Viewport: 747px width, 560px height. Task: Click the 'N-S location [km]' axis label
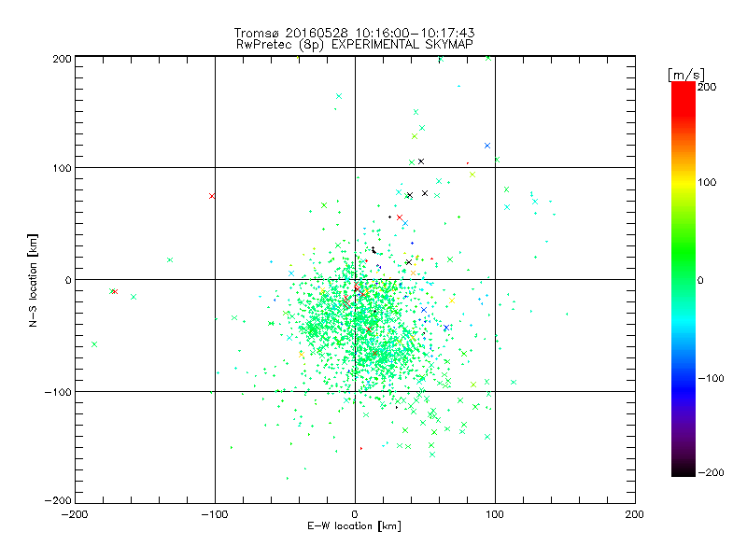33,280
